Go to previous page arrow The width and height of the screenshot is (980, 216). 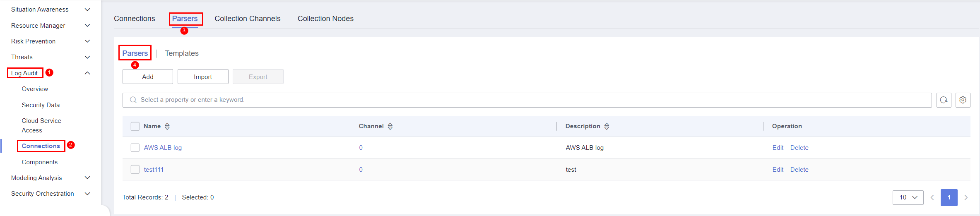point(932,197)
